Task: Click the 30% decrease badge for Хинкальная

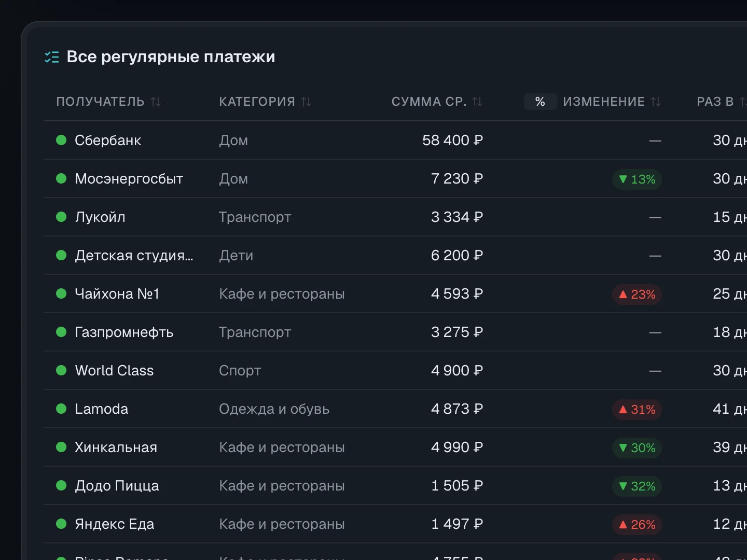Action: click(637, 448)
